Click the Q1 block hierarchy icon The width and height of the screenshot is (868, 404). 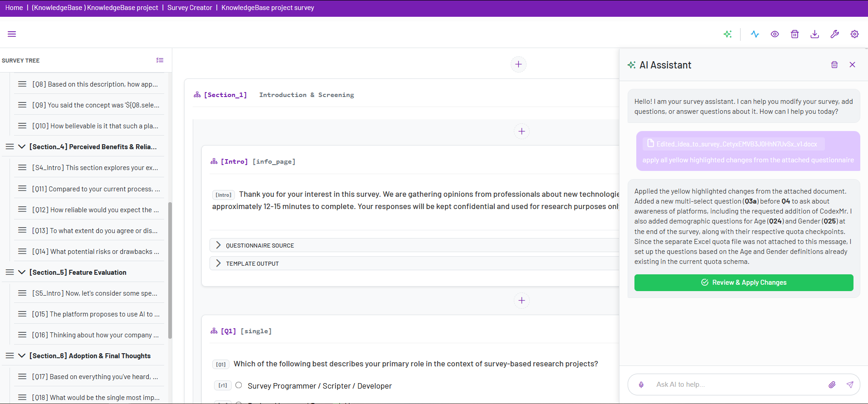(x=214, y=331)
